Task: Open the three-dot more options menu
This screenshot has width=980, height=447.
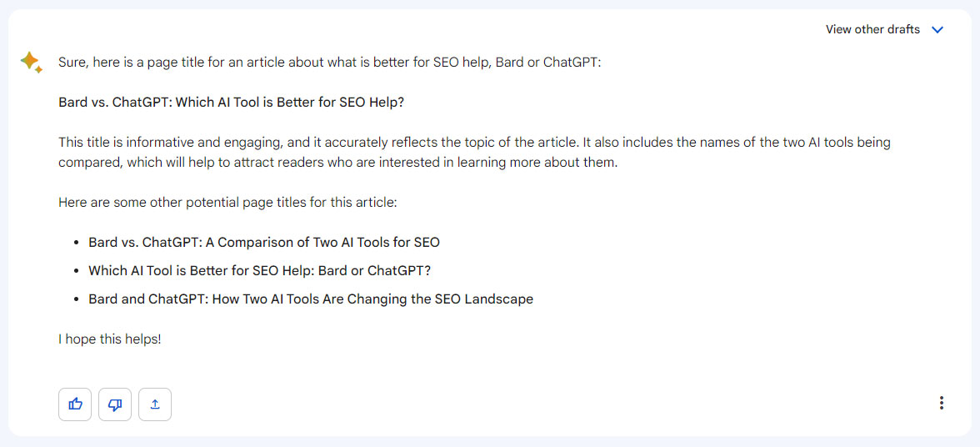Action: [942, 404]
